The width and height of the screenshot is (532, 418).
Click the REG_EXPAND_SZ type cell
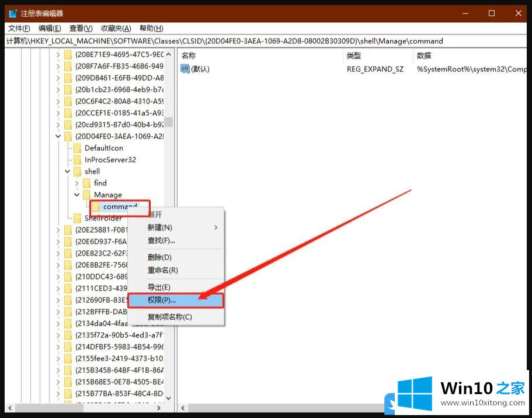[375, 69]
